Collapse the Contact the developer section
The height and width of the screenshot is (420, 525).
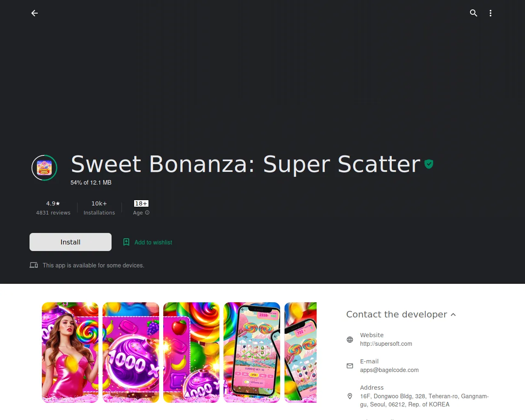coord(453,315)
